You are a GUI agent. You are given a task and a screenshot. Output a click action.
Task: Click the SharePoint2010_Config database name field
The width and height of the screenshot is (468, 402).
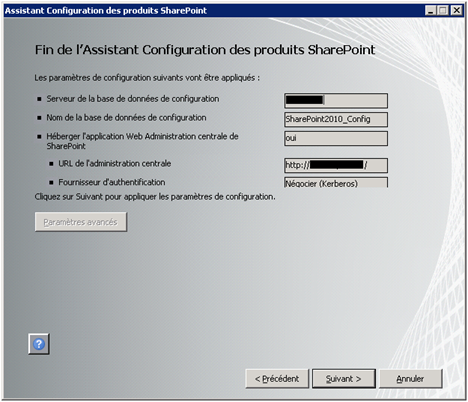point(336,119)
